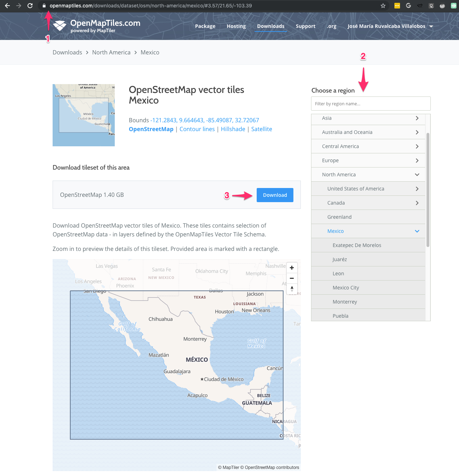Open the Hillshade tileset link

point(233,129)
